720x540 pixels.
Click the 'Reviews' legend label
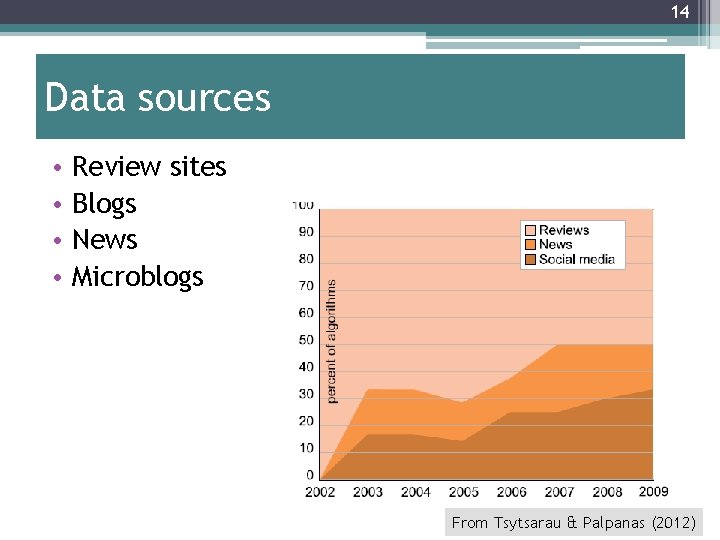(x=563, y=230)
